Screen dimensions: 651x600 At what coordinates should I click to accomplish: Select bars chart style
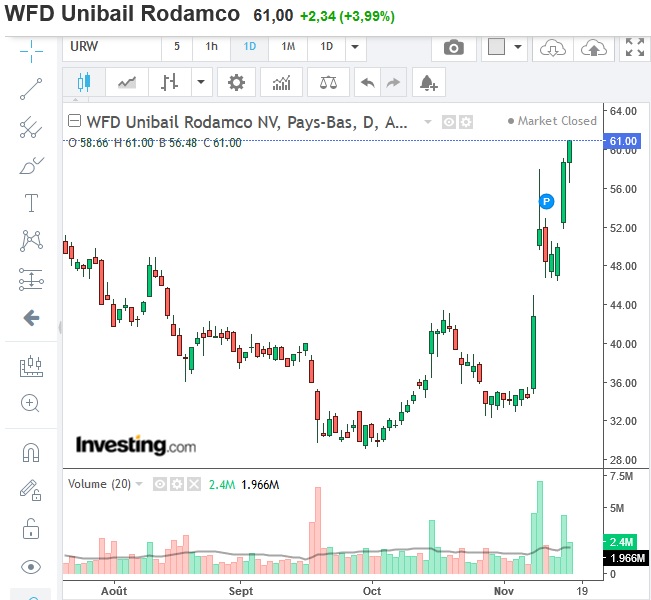(x=169, y=82)
